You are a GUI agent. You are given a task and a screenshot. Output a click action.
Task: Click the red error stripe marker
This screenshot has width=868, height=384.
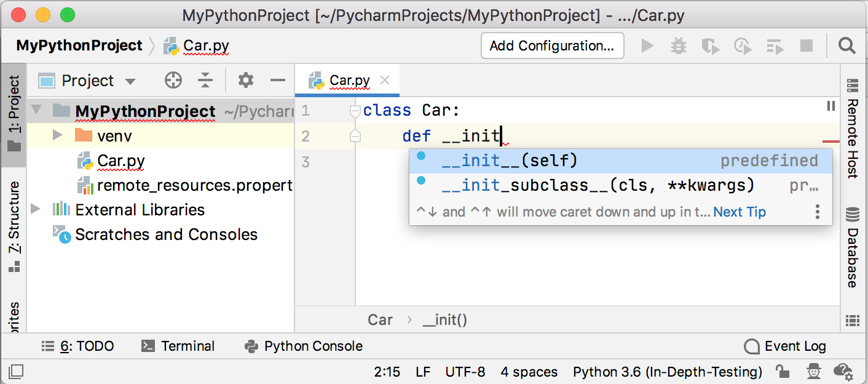pos(831,142)
